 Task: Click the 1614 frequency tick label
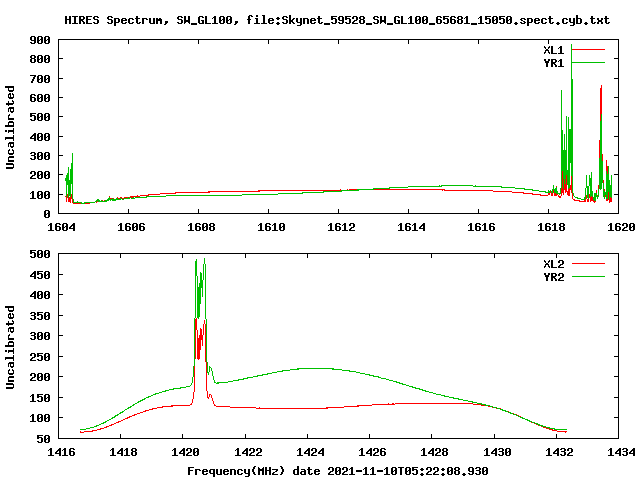(411, 227)
